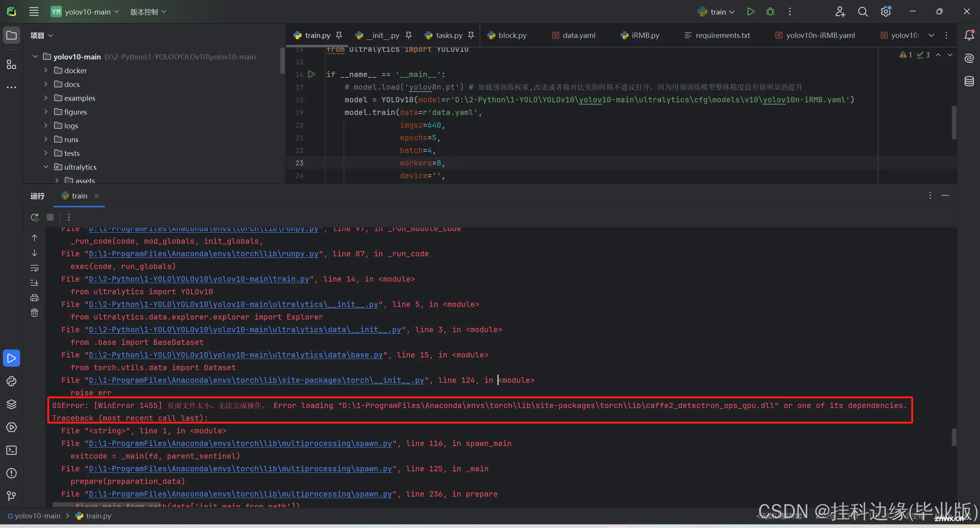Viewport: 980px width, 528px height.
Task: Expand the examples folder
Action: [46, 98]
